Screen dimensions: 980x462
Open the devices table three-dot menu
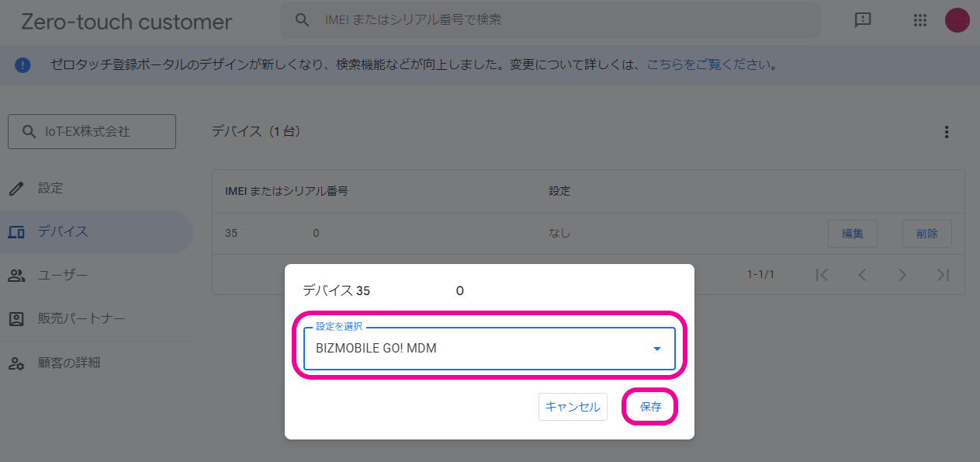click(x=946, y=132)
